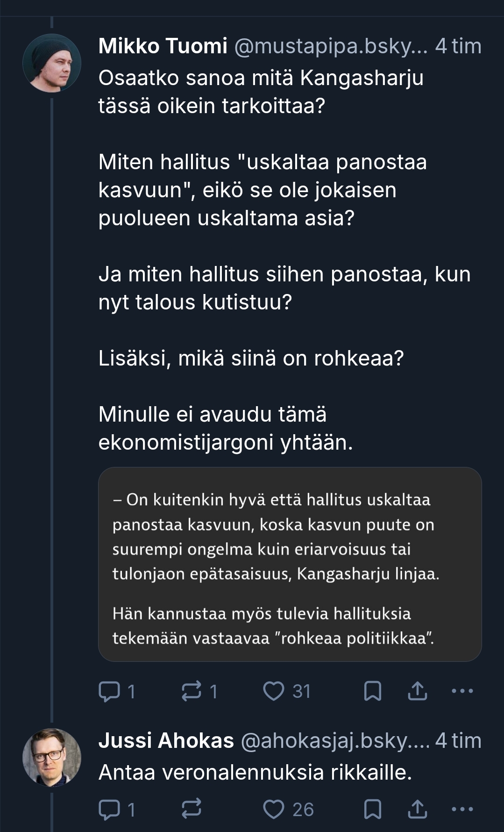Open the @mustapipa.bsky handle link
The height and width of the screenshot is (832, 504).
[x=330, y=46]
